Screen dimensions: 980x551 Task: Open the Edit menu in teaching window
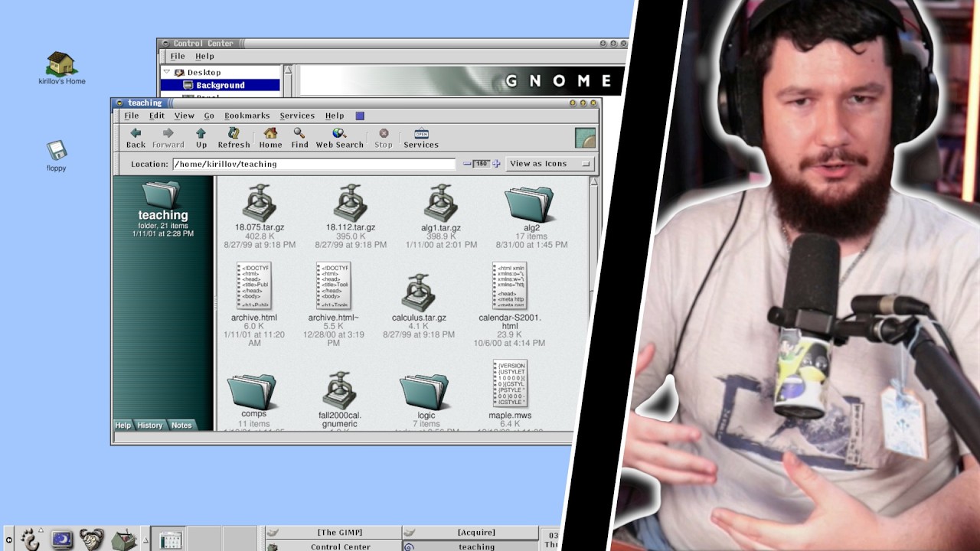pos(157,116)
